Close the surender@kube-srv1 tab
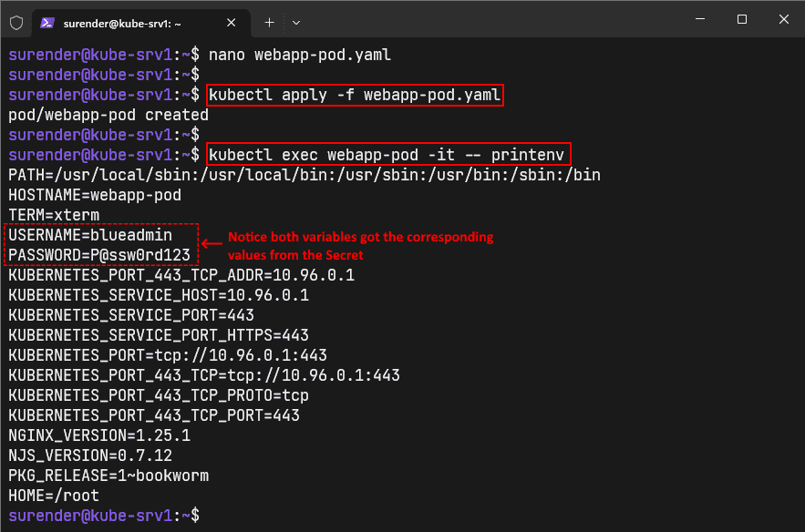 pos(231,23)
